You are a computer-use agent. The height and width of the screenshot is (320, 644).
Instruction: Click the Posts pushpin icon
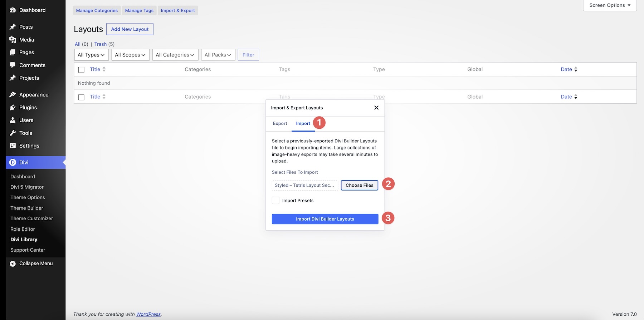(x=13, y=27)
